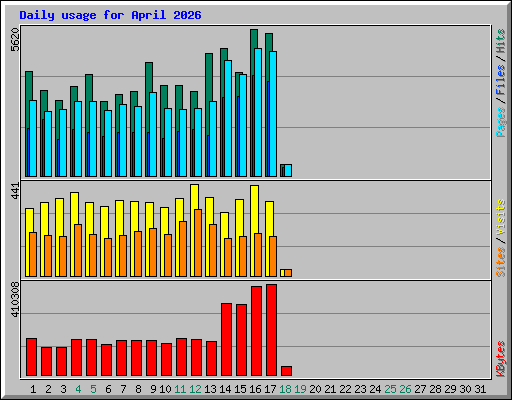Click the Hits legend label

[x=500, y=41]
